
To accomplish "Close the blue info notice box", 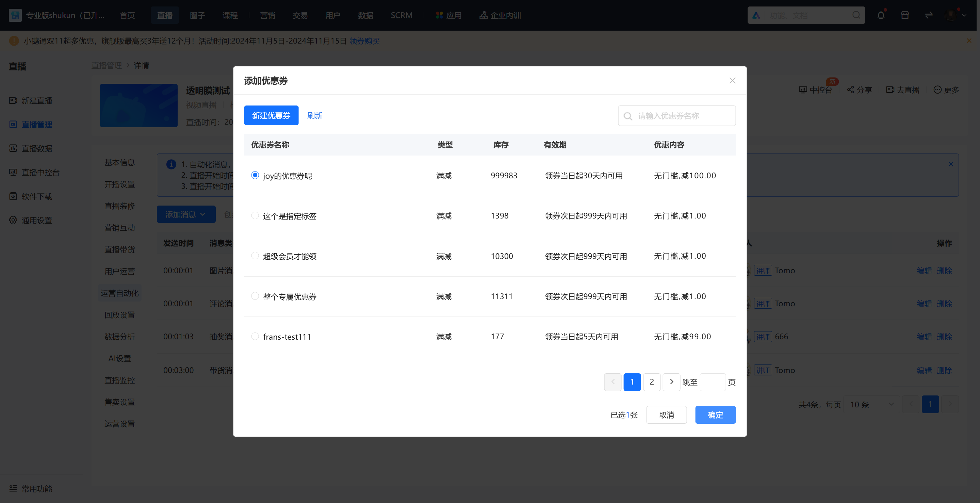I will click(x=951, y=164).
